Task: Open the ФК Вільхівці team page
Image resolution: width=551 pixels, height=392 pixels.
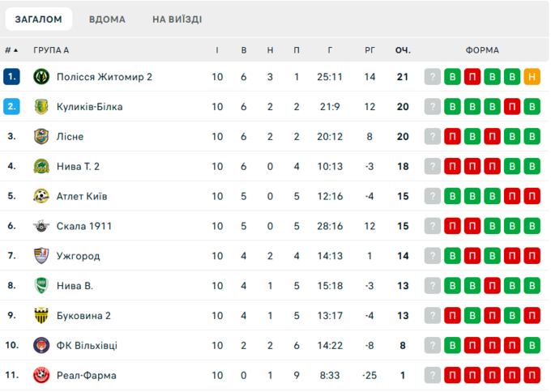Action: tap(87, 345)
